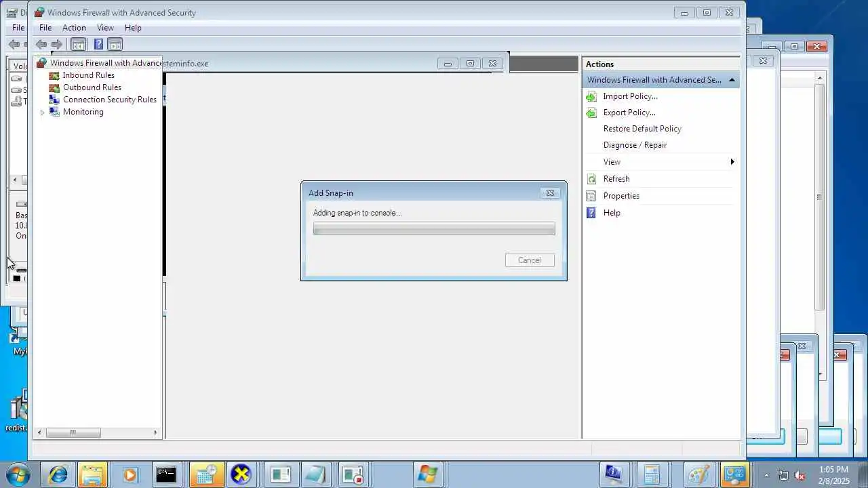Click the blue Help toolbar icon
Viewport: 868px width, 488px height.
98,45
